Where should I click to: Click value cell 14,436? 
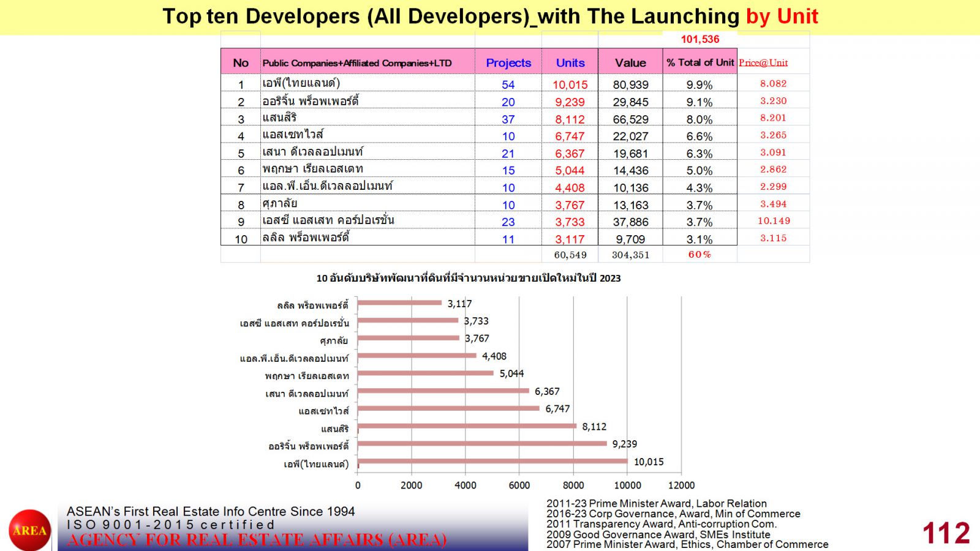pos(631,170)
